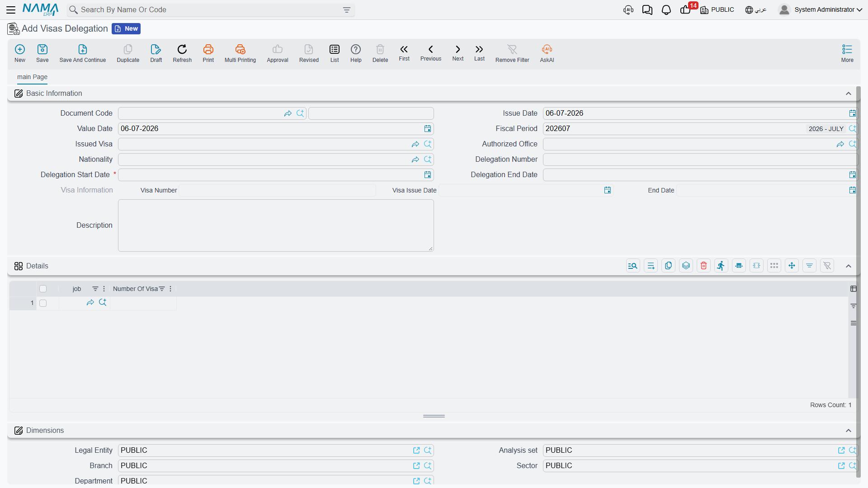Viewport: 868px width, 488px height.
Task: Check the row 1 checkbox in Details grid
Action: tap(43, 303)
